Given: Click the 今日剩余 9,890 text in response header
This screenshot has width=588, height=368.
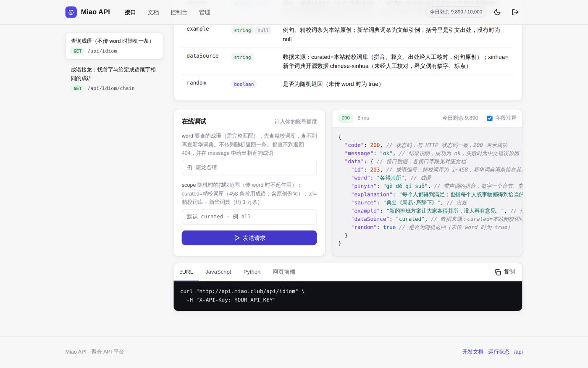Looking at the screenshot, I should 460,118.
